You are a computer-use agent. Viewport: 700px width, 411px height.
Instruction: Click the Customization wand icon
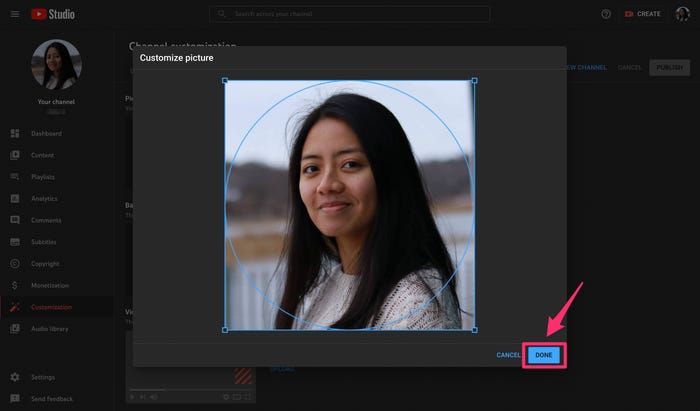coord(15,307)
